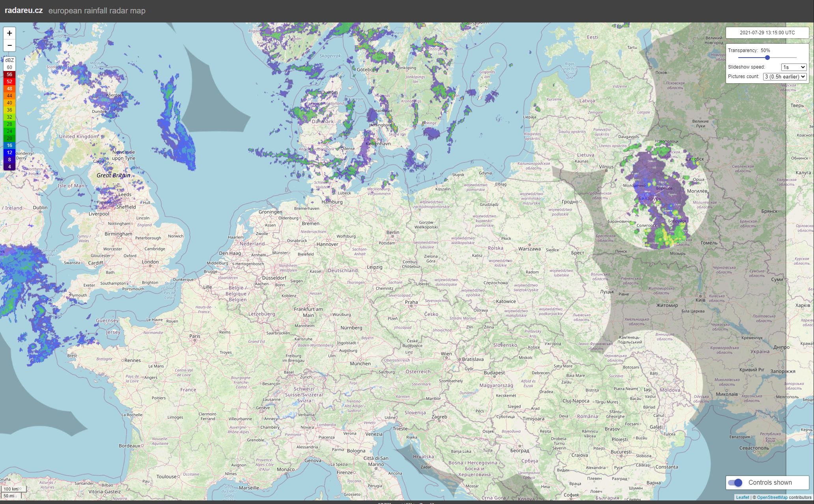Open the Leaflet attribution link
The height and width of the screenshot is (504, 814).
click(742, 497)
